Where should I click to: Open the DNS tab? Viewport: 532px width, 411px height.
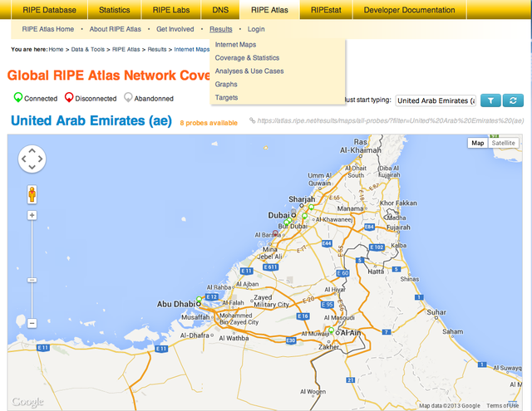pyautogui.click(x=220, y=10)
